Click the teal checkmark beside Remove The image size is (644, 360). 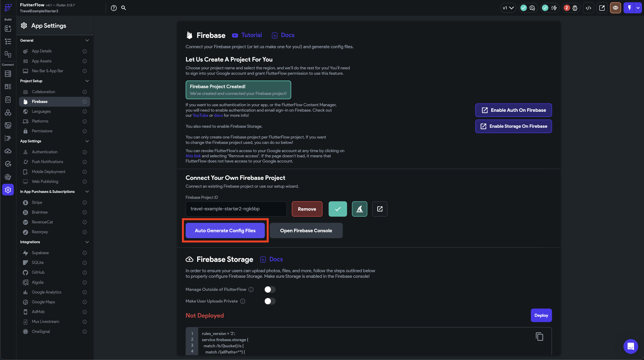click(338, 209)
